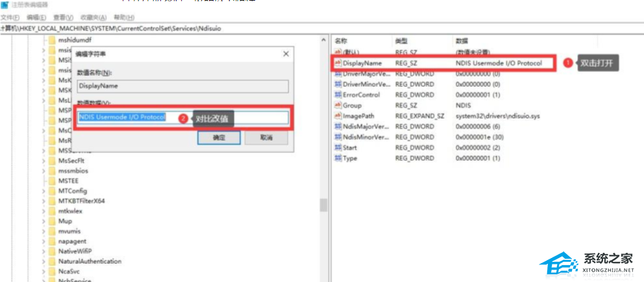Click the ErrorControl DWORD value icon
This screenshot has width=644, height=282.
[338, 95]
